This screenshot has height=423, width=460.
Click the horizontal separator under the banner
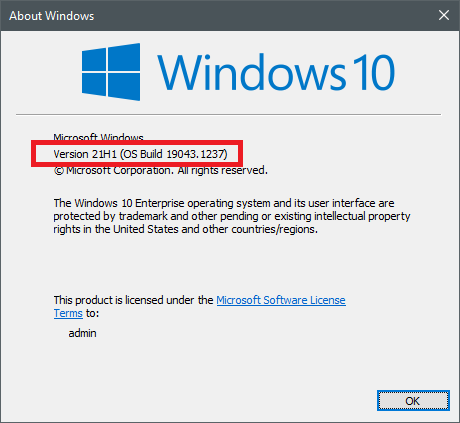click(x=228, y=114)
